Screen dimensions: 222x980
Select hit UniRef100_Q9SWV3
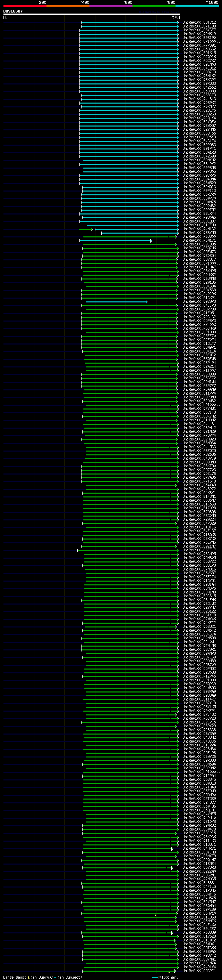(x=199, y=301)
